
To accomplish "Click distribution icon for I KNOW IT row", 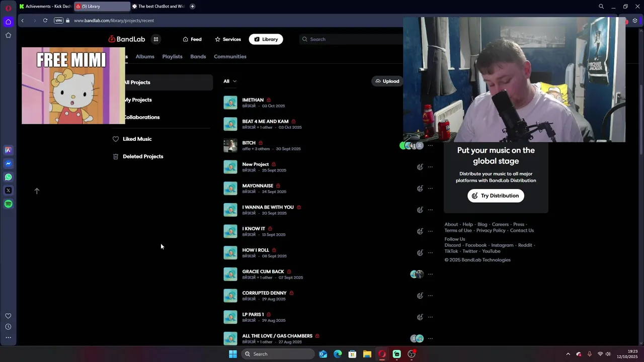I will (420, 231).
